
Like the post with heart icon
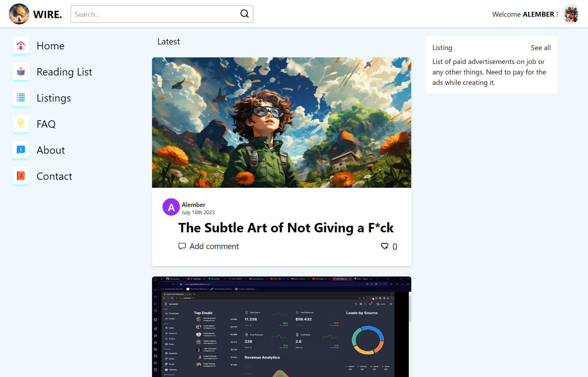point(384,246)
